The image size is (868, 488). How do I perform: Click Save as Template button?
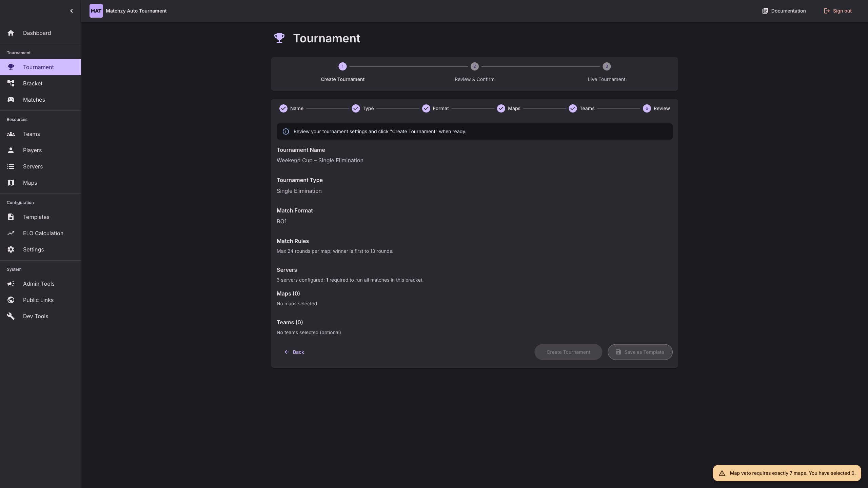(x=640, y=352)
